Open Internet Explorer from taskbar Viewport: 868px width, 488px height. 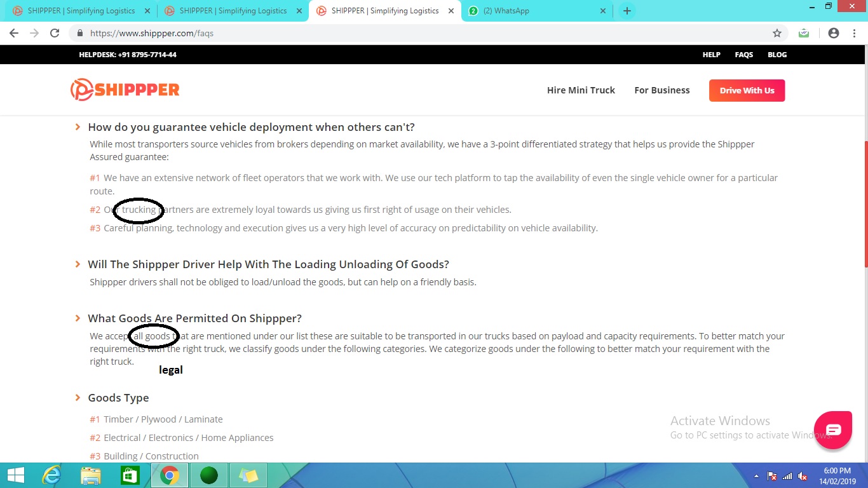coord(51,475)
